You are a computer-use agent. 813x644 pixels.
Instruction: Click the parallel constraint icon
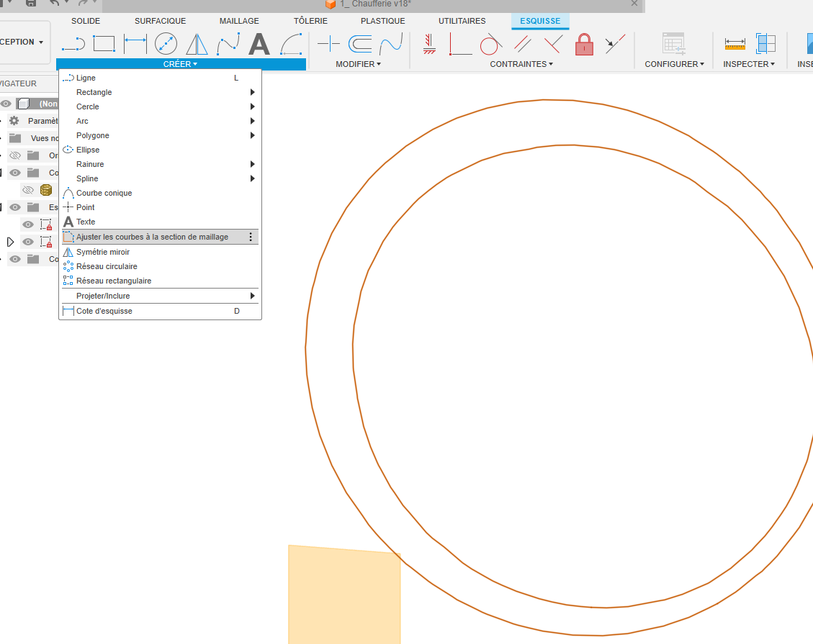[520, 44]
